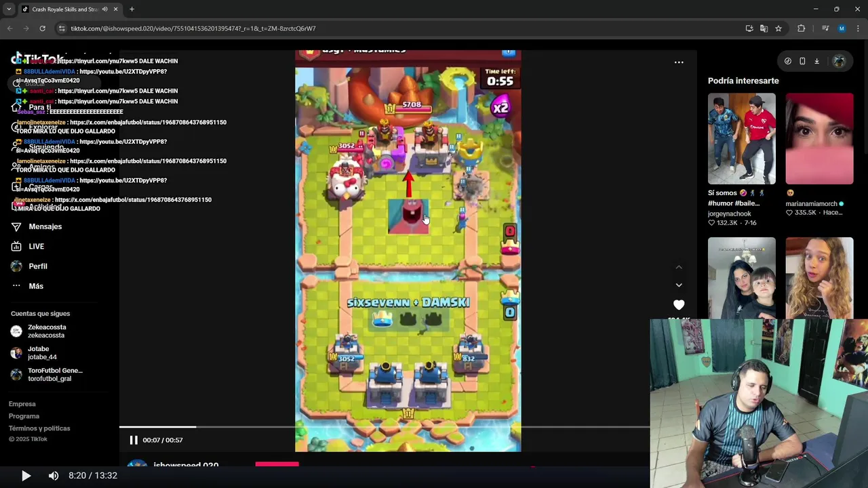Click the TikTok get app phone icon
868x488 pixels.
tap(802, 61)
